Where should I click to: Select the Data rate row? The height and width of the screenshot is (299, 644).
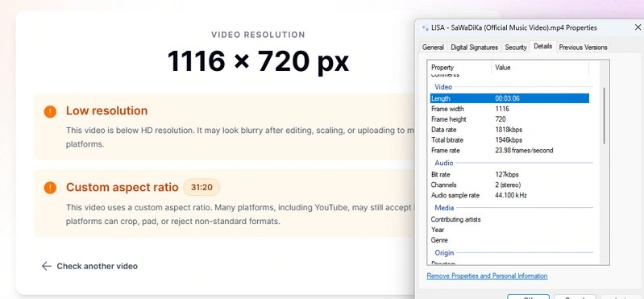click(509, 130)
